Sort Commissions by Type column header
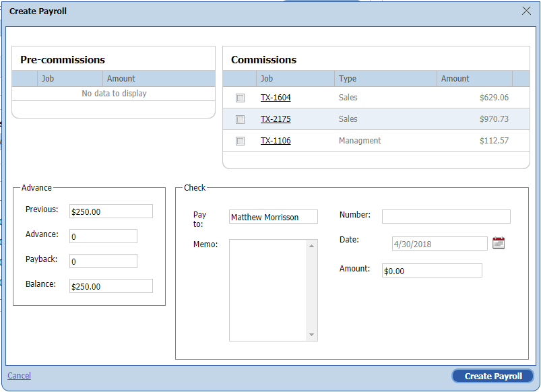Screen dimensions: 541x392 pos(385,79)
